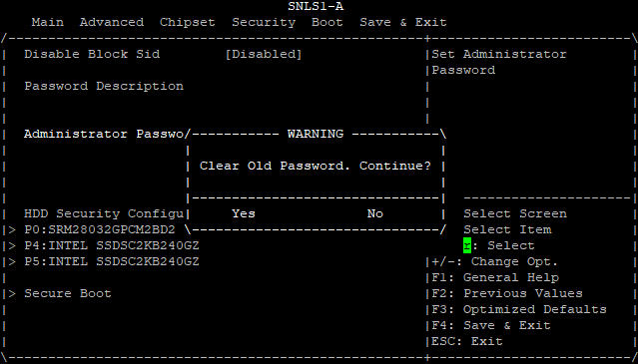
Task: Go to the Boot tab
Action: pyautogui.click(x=327, y=22)
